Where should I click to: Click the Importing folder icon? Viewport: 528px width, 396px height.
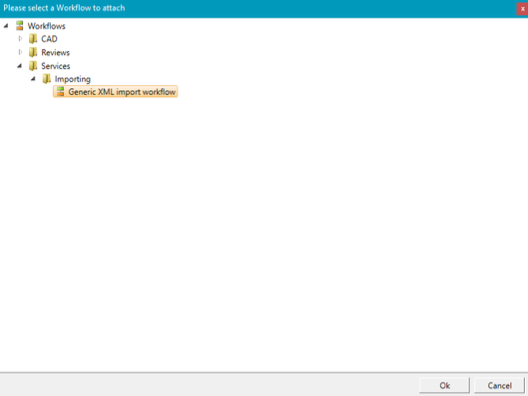coord(46,79)
